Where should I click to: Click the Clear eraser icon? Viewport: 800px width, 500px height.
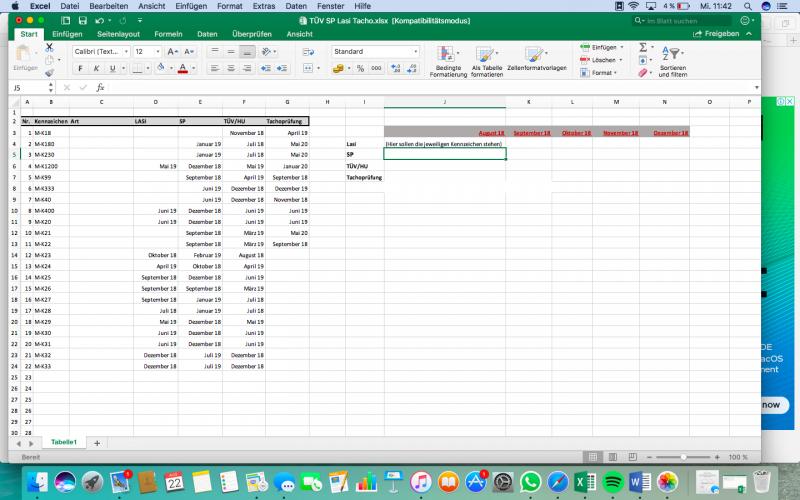pos(643,73)
